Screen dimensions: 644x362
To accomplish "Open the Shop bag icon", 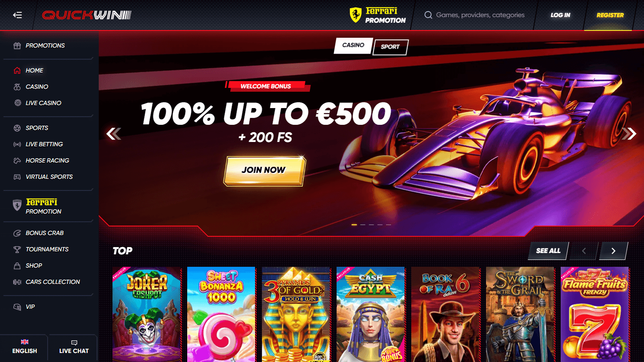I will [x=17, y=265].
